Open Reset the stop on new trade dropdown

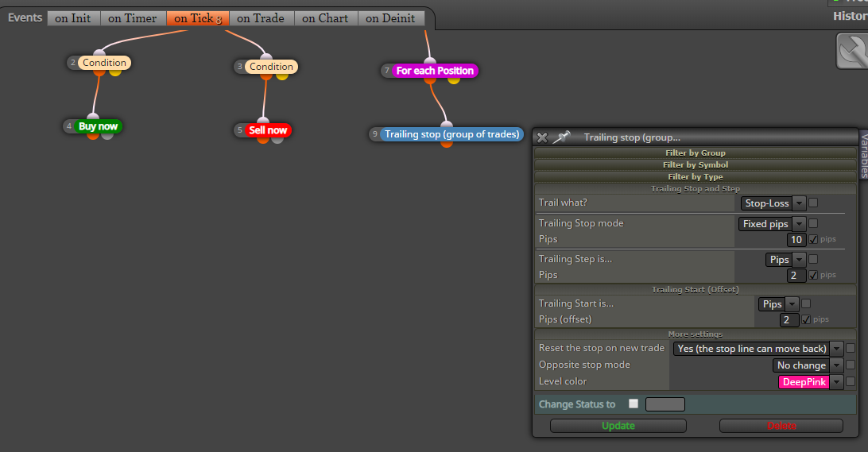[758, 349]
